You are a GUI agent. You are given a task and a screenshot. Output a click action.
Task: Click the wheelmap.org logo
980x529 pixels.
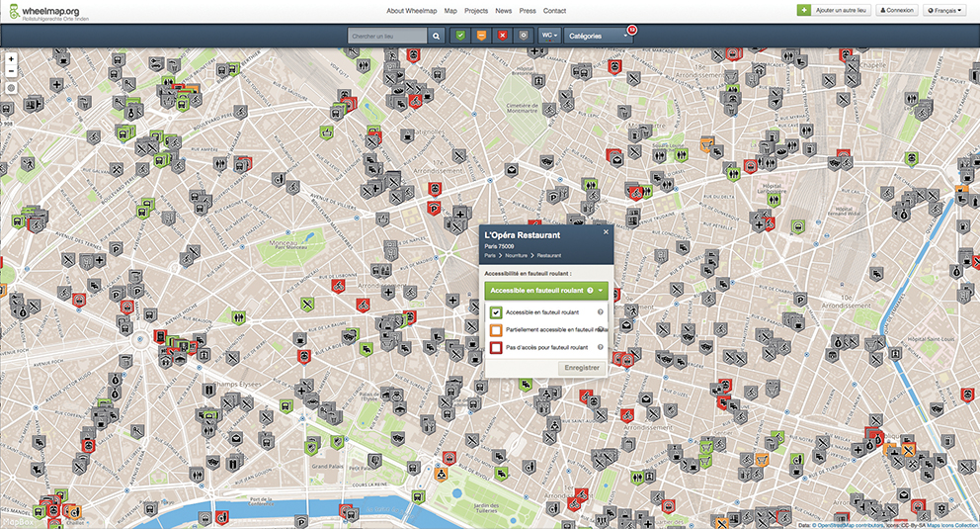48,12
